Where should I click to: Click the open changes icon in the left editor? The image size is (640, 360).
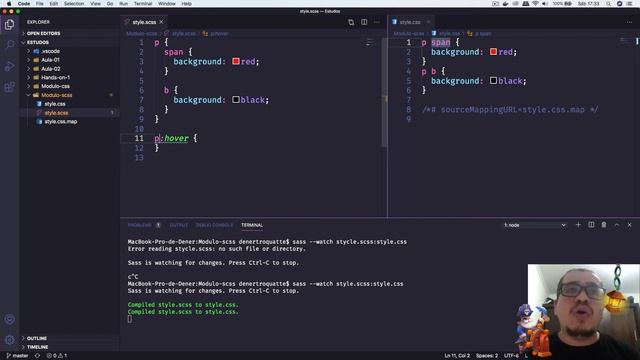[351, 22]
